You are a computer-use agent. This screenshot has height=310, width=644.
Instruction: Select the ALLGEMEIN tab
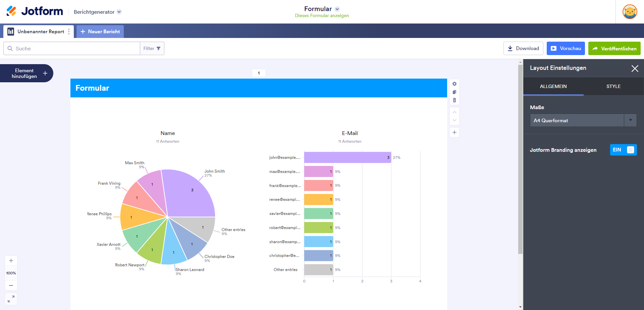pyautogui.click(x=553, y=86)
